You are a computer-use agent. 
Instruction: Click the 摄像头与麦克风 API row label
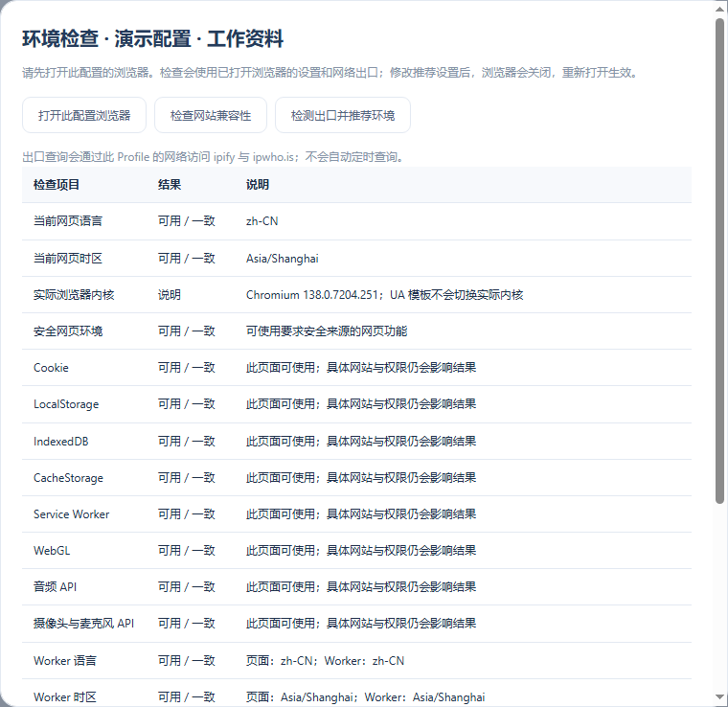click(84, 624)
